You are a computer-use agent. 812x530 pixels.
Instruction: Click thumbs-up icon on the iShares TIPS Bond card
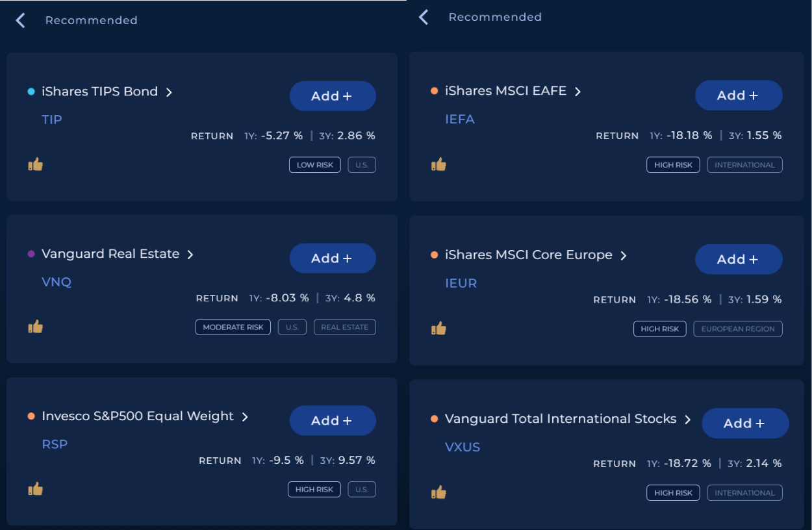click(36, 164)
